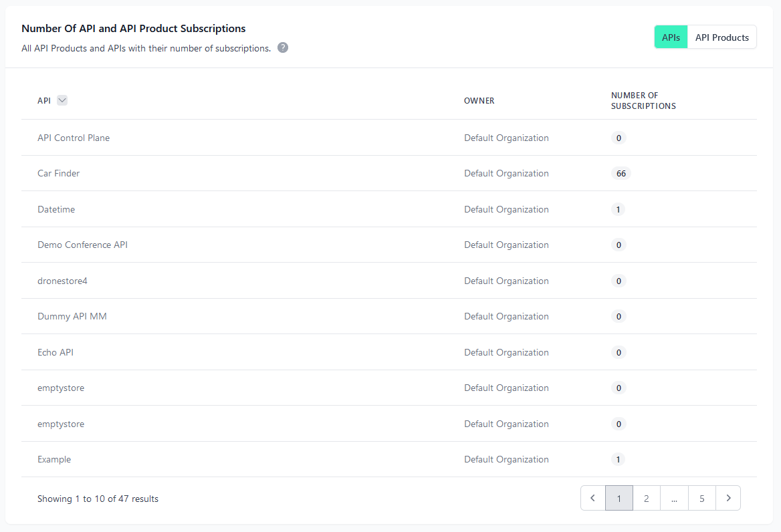View the API Control Plane API
The image size is (781, 532).
[74, 138]
